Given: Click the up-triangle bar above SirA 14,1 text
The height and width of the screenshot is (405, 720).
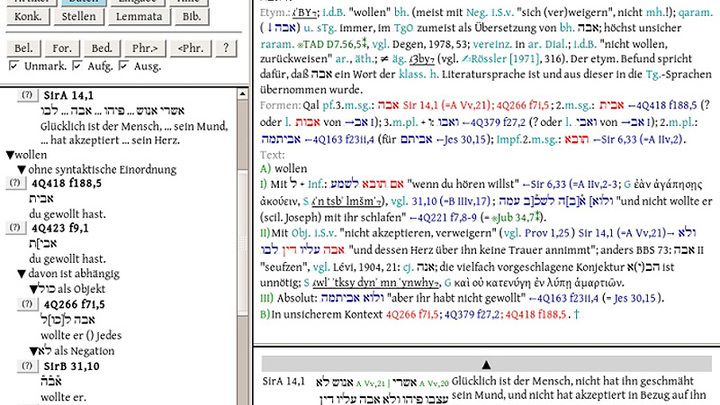Looking at the screenshot, I should click(486, 365).
